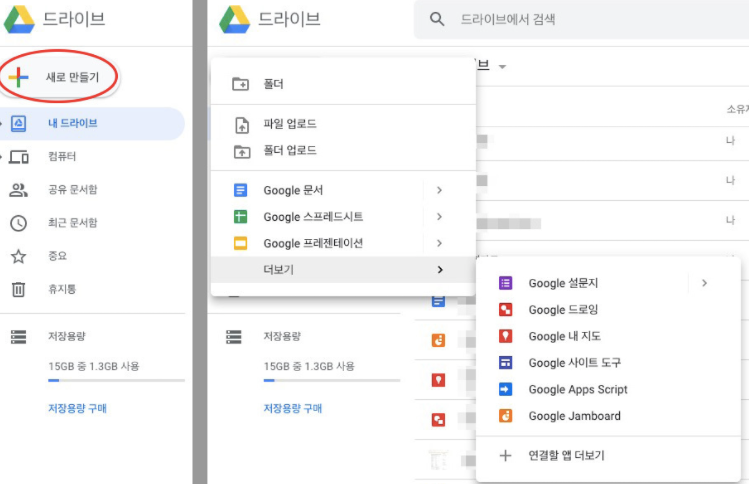Screen dimensions: 749x484
Task: Select the red Drawings file icon in file list
Action: click(439, 420)
